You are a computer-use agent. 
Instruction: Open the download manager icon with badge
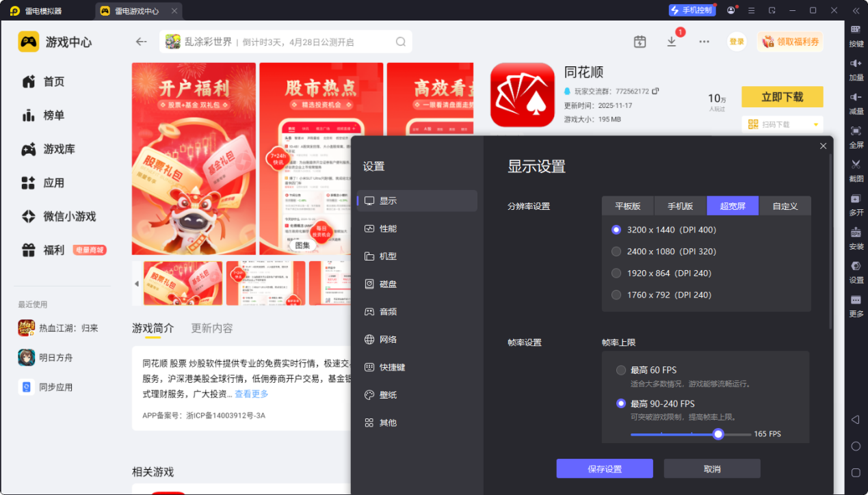tap(672, 42)
